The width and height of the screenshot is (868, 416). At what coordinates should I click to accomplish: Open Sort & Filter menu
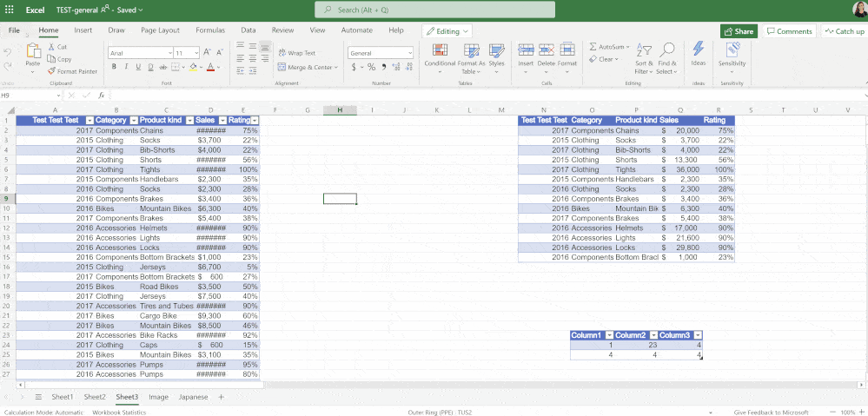point(644,59)
